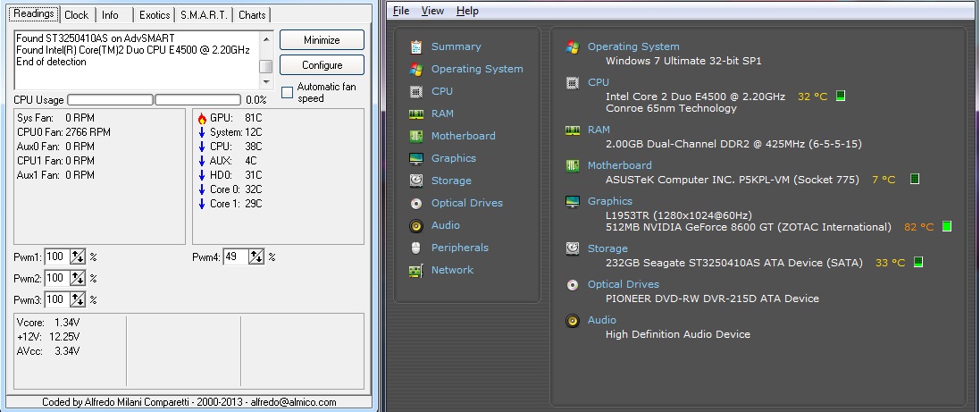
Task: Switch to the Charts tab
Action: click(252, 15)
